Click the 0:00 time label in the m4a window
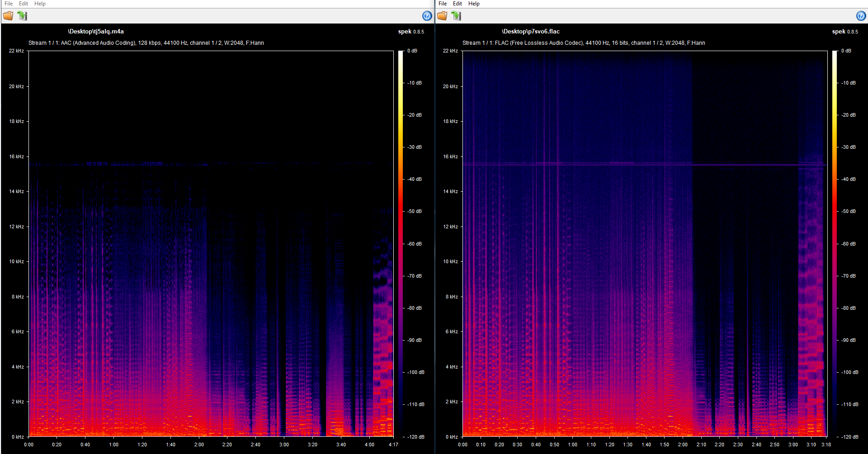The height and width of the screenshot is (454, 868). [29, 445]
